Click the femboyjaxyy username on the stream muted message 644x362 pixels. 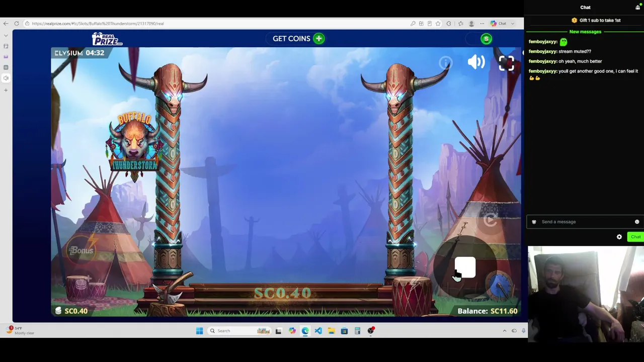(543, 51)
